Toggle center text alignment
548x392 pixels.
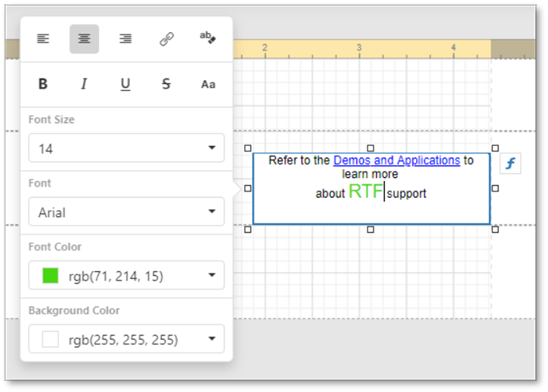coord(84,39)
